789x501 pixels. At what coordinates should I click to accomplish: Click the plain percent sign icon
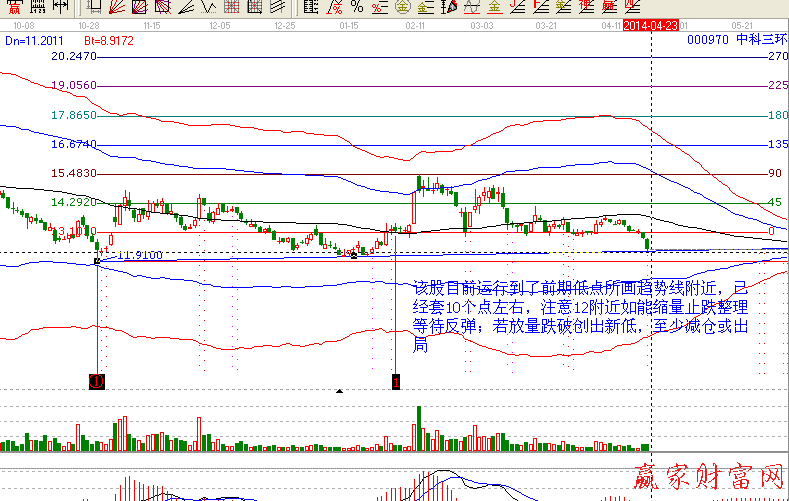pos(355,7)
